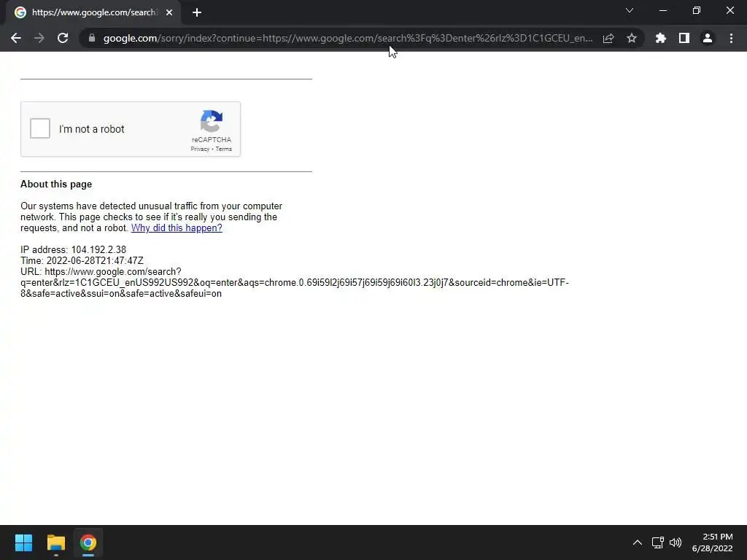
Task: Open File Explorer from taskbar
Action: 55,542
